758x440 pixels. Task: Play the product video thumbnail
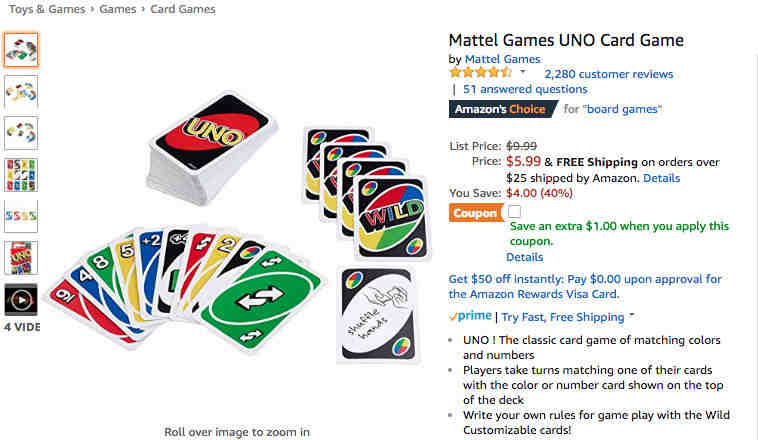pos(21,300)
